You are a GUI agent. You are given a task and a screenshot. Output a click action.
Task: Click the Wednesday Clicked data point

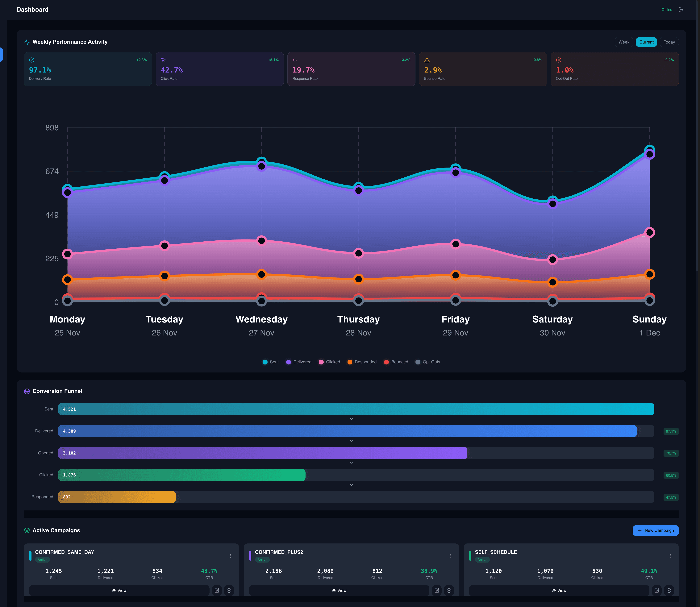(x=262, y=241)
